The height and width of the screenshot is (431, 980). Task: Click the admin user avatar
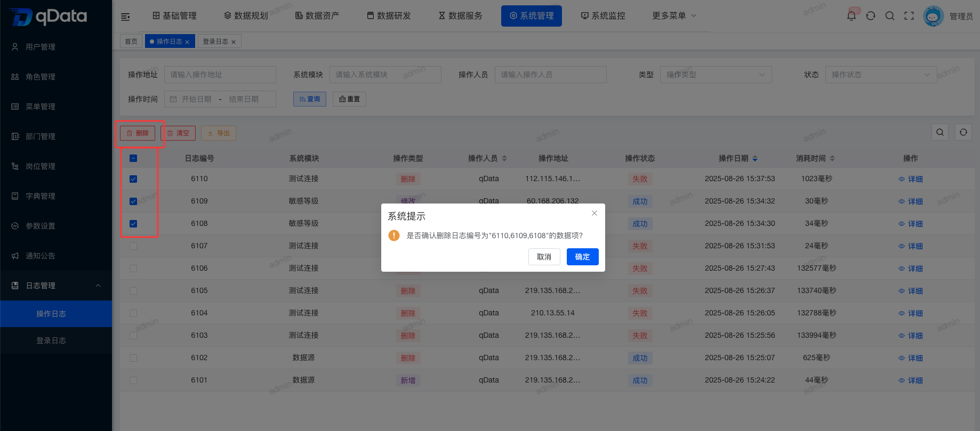(934, 16)
